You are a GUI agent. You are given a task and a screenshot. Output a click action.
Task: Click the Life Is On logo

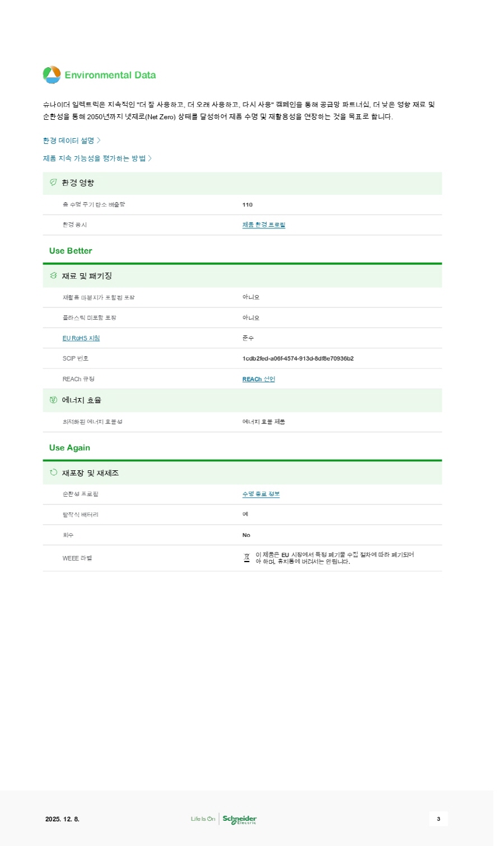pyautogui.click(x=203, y=819)
